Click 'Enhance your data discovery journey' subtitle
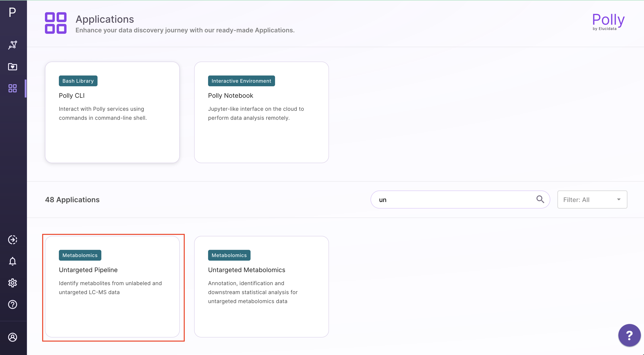Viewport: 644px width, 355px height. click(x=185, y=30)
